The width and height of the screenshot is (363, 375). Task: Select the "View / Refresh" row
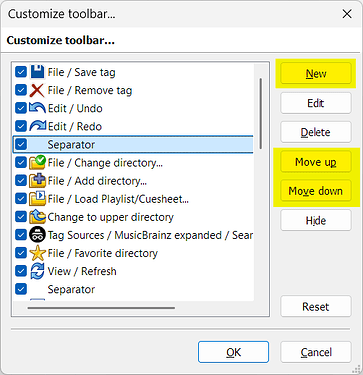tap(133, 271)
